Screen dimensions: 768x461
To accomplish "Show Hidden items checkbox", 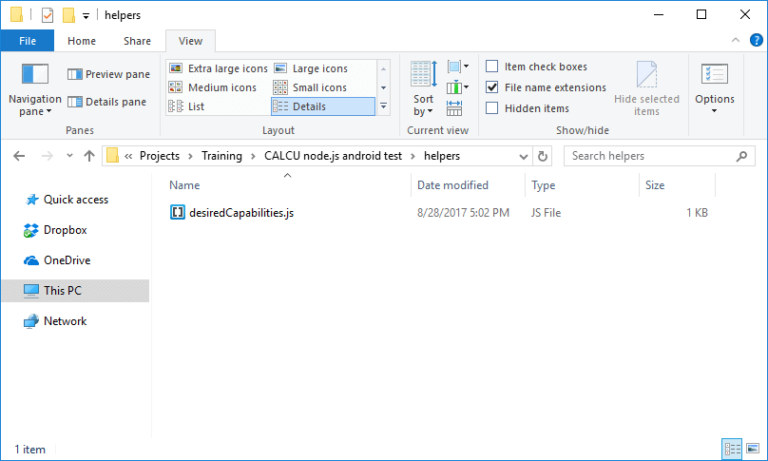I will pyautogui.click(x=492, y=108).
